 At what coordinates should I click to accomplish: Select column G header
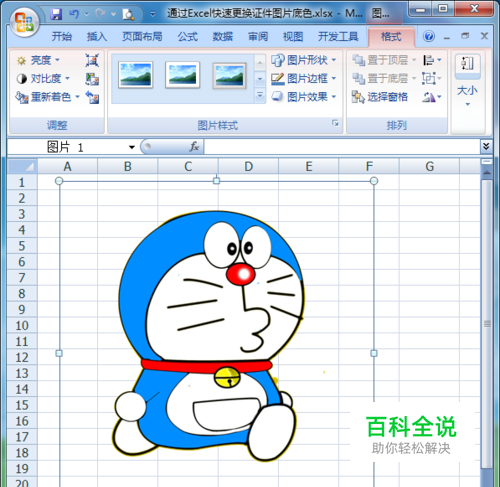(x=429, y=166)
